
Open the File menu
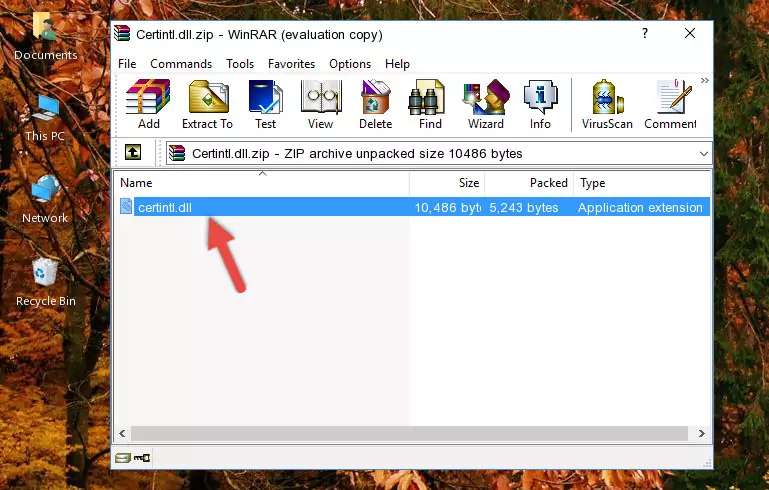[x=127, y=64]
